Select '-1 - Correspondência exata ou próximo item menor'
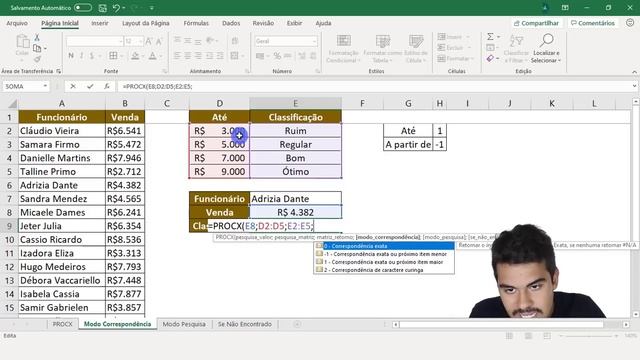 (x=384, y=254)
